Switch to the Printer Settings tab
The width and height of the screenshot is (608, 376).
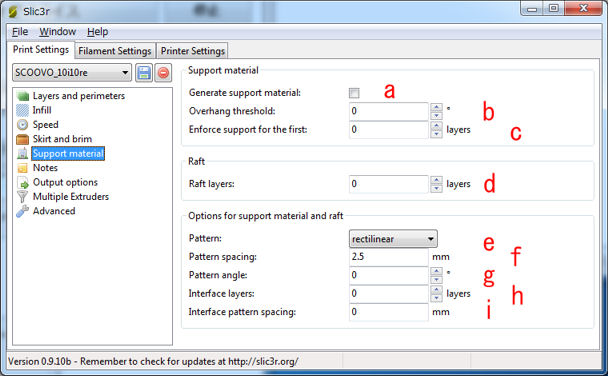[x=193, y=51]
